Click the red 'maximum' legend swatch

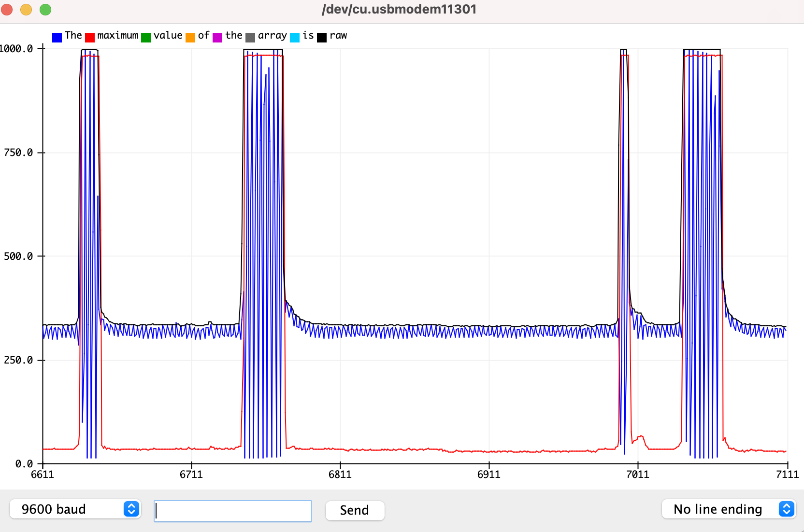click(x=90, y=37)
